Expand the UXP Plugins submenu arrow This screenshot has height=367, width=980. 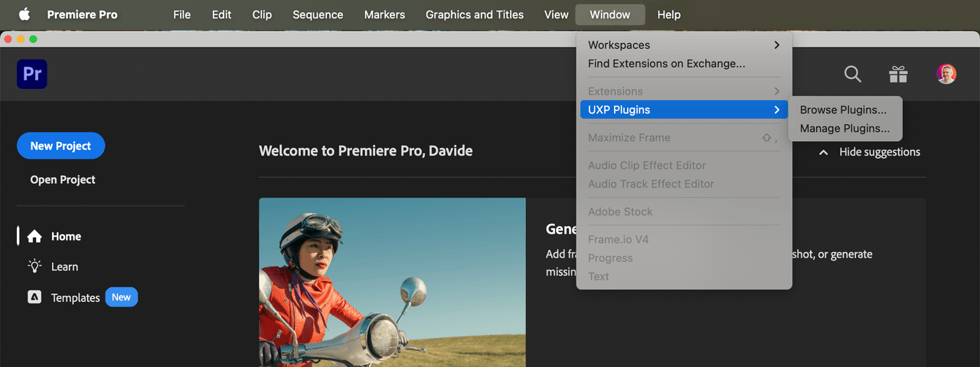(776, 110)
